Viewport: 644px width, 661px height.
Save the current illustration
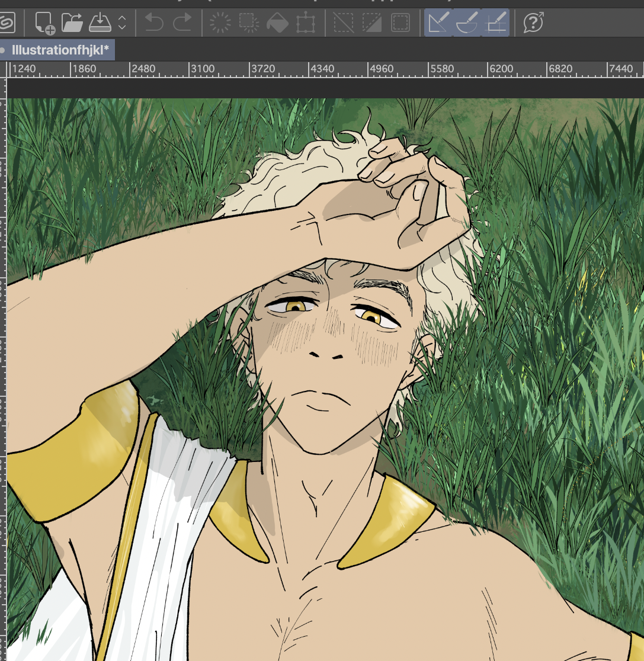[x=100, y=23]
